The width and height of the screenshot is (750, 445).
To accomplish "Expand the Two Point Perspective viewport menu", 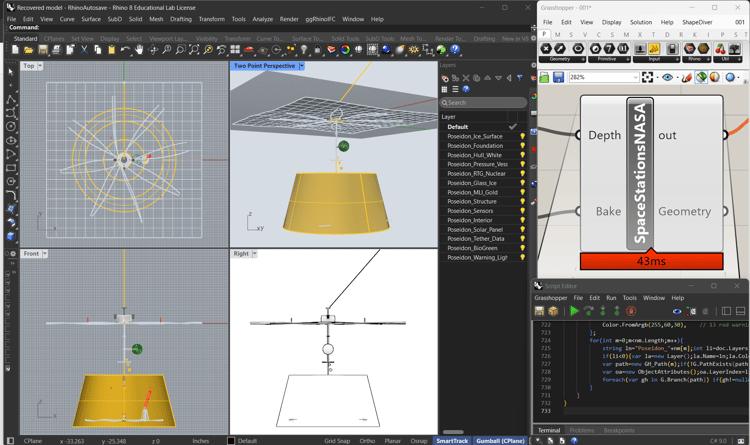I will [x=302, y=66].
